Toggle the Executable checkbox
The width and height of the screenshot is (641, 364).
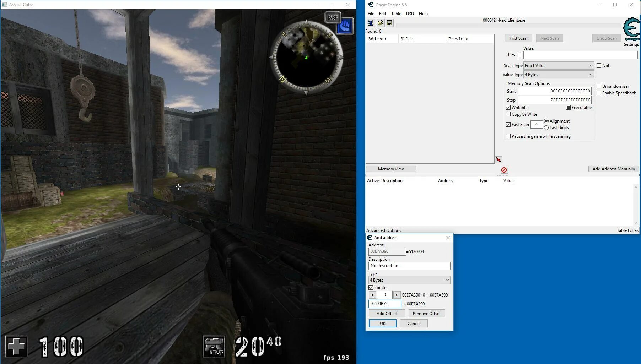(x=568, y=108)
